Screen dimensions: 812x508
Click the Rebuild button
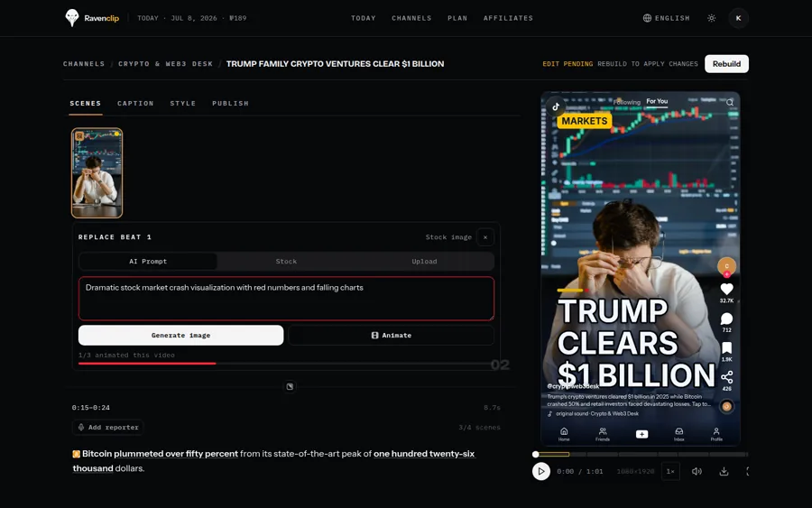point(726,64)
